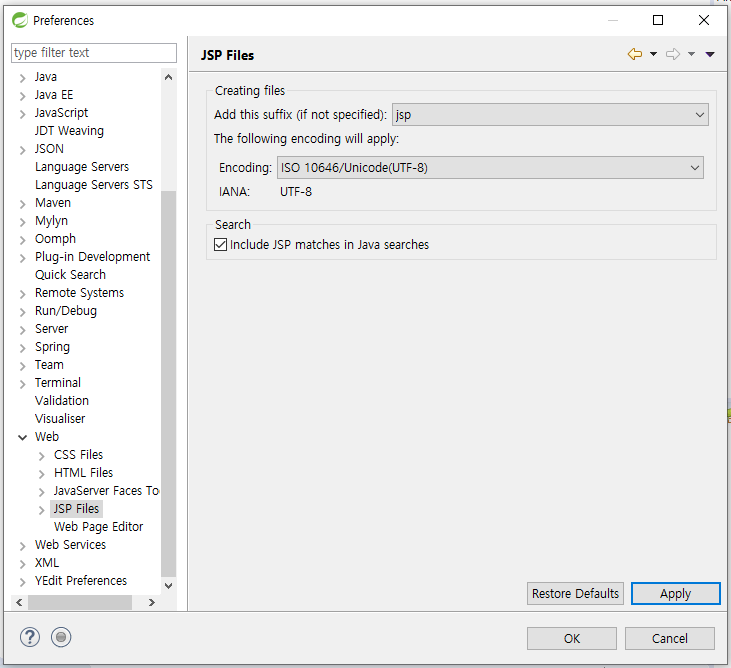Expand the Spring tree node
731x668 pixels.
coord(22,348)
